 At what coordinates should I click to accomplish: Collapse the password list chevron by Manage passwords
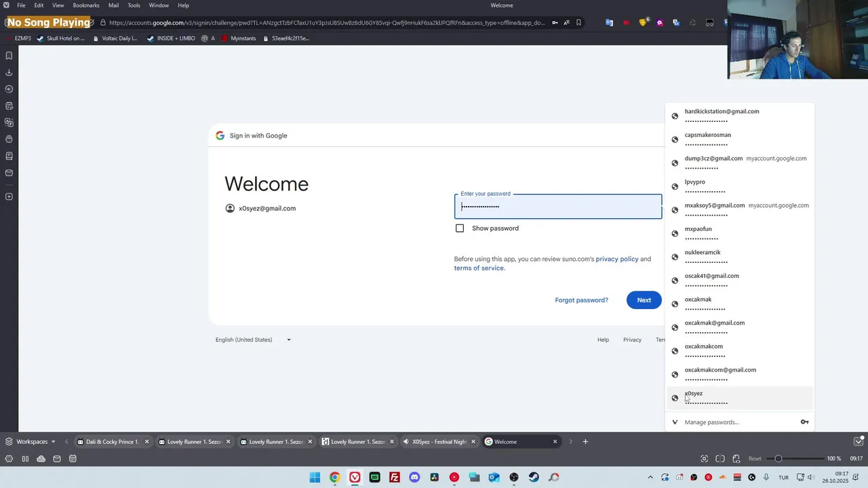coord(675,422)
